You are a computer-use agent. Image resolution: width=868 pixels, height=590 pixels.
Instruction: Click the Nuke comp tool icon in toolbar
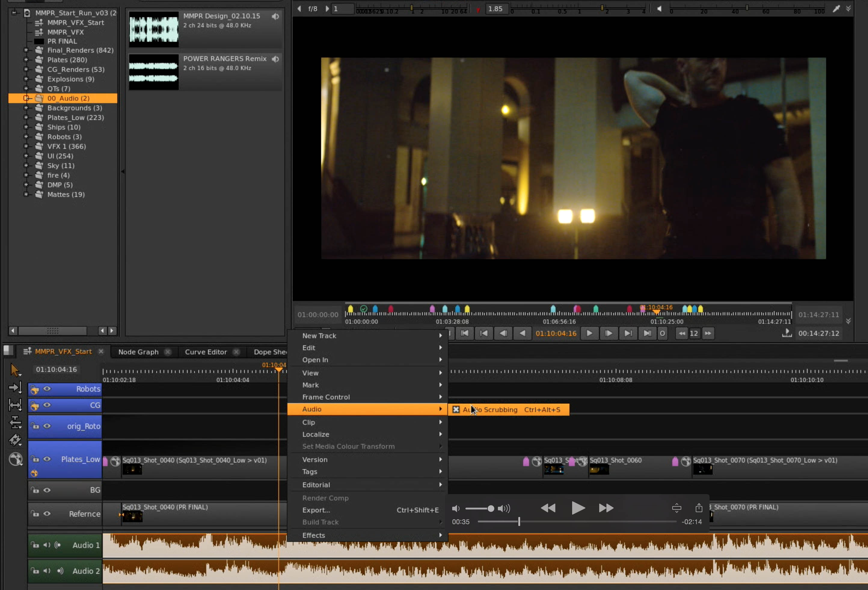(16, 459)
